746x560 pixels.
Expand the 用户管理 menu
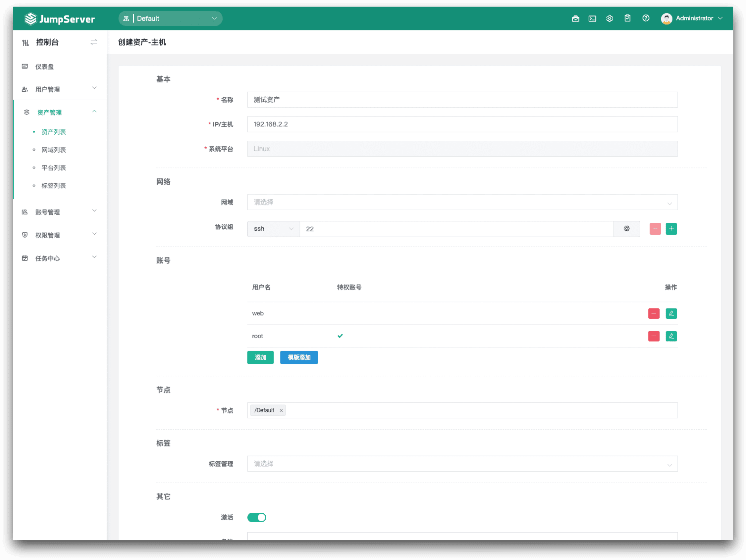[x=59, y=89]
